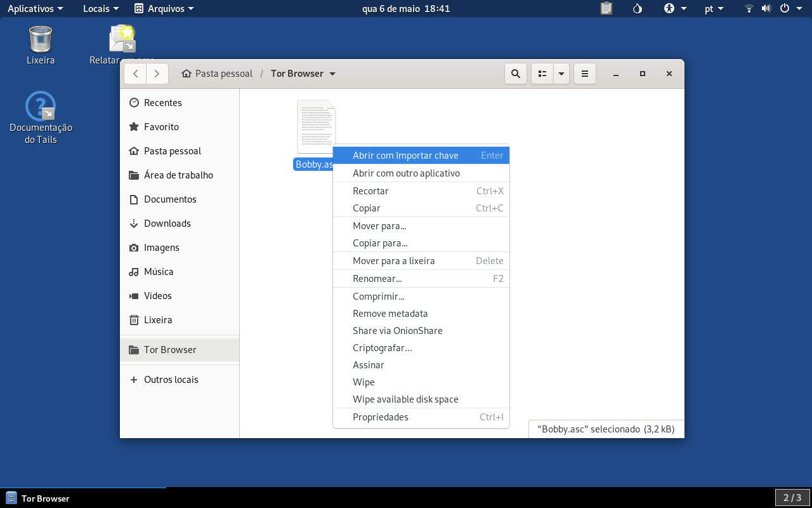Expand the view options dropdown arrow
The height and width of the screenshot is (508, 812).
pyautogui.click(x=561, y=74)
